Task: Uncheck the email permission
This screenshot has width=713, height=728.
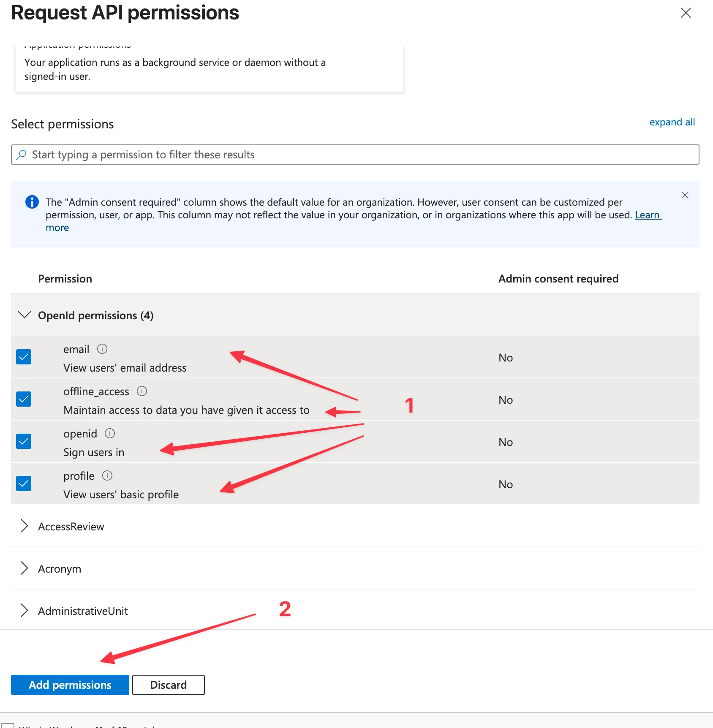Action: click(x=24, y=357)
